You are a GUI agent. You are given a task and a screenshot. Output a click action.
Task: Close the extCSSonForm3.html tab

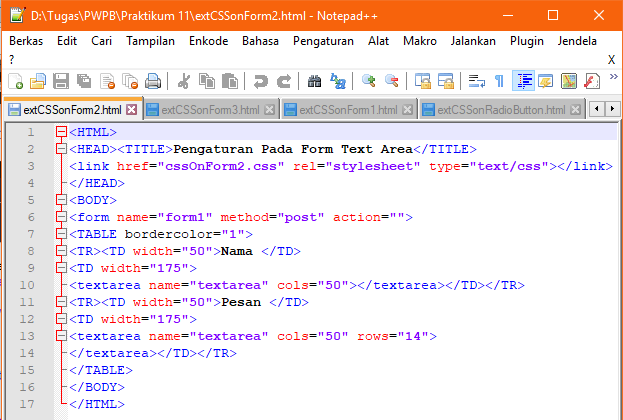tap(269, 110)
